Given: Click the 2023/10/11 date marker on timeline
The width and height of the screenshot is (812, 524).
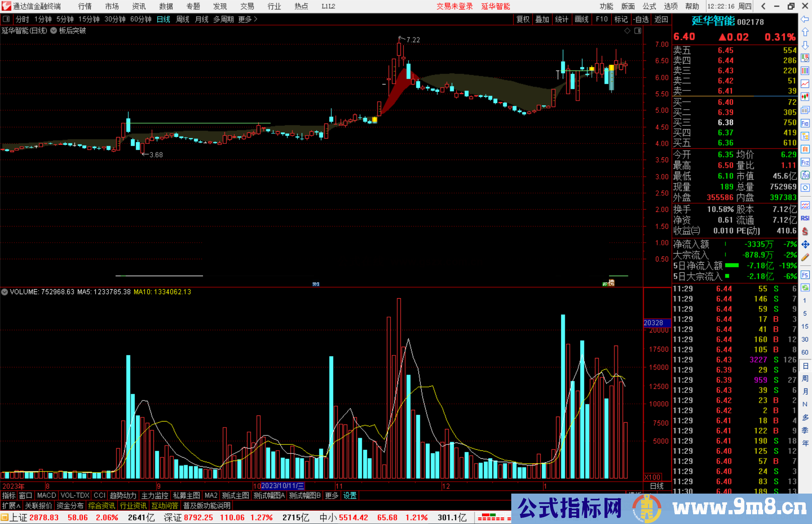Looking at the screenshot, I should tap(282, 486).
